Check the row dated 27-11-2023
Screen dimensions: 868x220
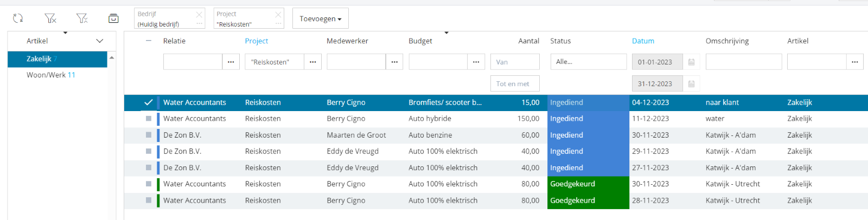pos(148,167)
